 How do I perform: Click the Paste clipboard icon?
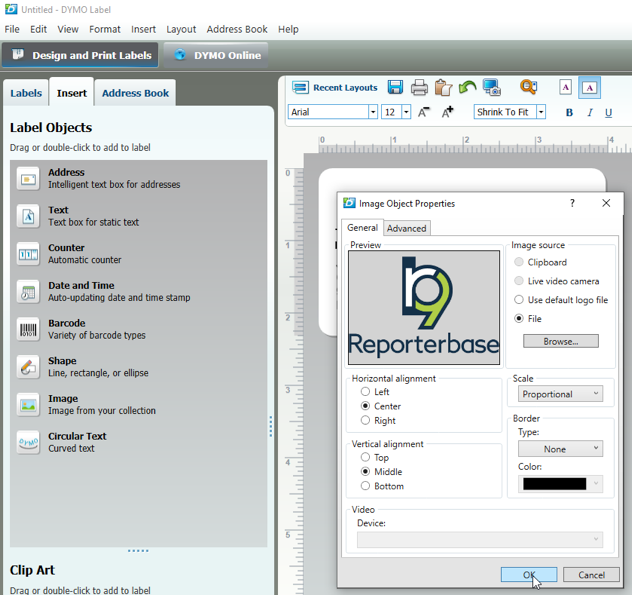coord(443,88)
